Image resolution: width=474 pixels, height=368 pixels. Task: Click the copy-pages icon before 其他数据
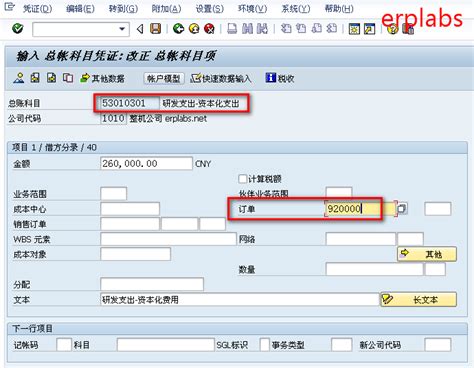[x=68, y=78]
